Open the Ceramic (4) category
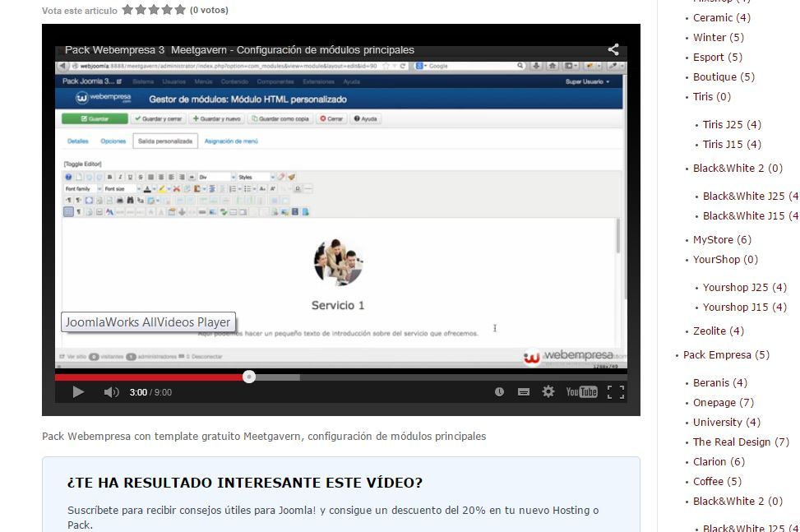Viewport: 800px width, 532px height. pos(721,18)
